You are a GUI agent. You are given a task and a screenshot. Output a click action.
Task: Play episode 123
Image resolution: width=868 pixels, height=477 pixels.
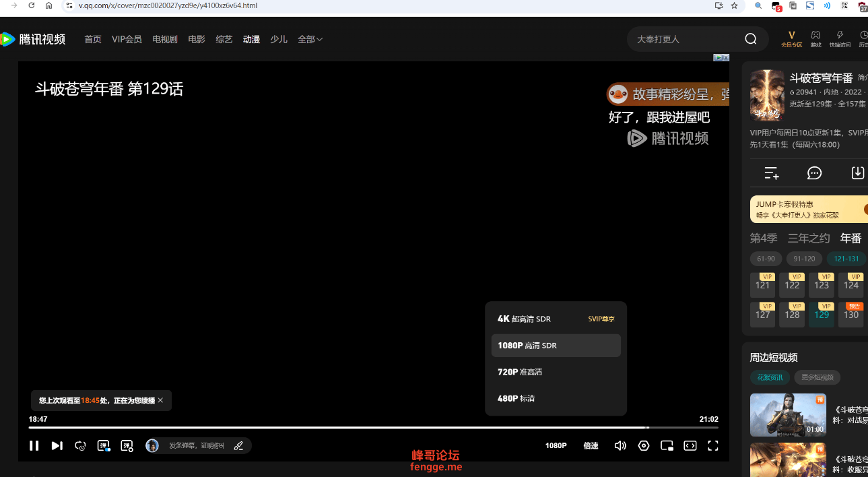pyautogui.click(x=822, y=285)
